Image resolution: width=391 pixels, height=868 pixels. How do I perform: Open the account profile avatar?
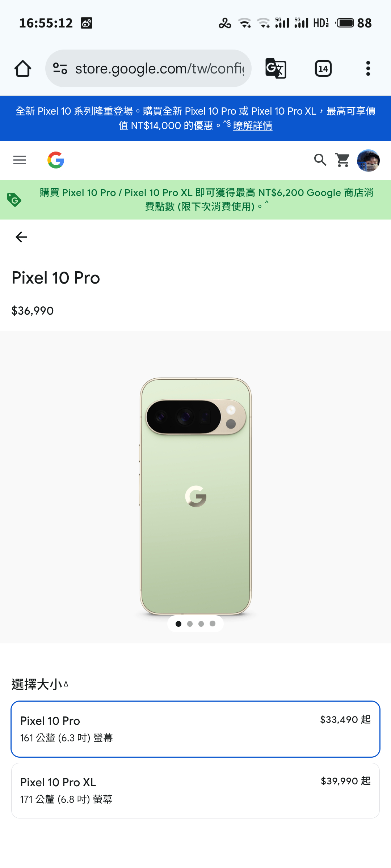click(x=368, y=160)
